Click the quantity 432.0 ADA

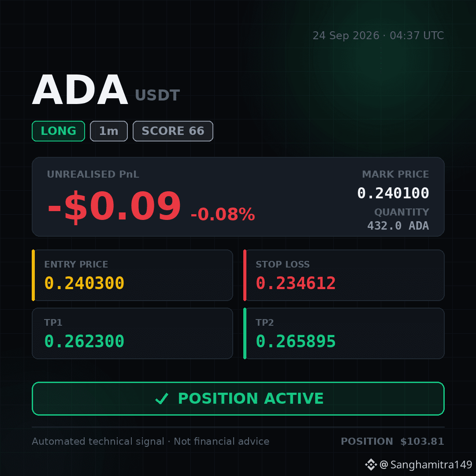(x=398, y=226)
